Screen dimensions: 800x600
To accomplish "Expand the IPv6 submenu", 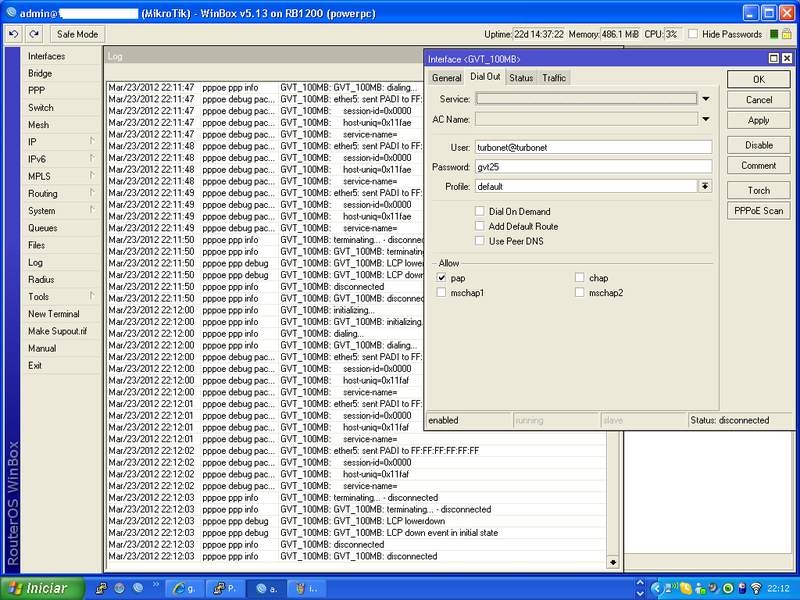I will (x=92, y=158).
